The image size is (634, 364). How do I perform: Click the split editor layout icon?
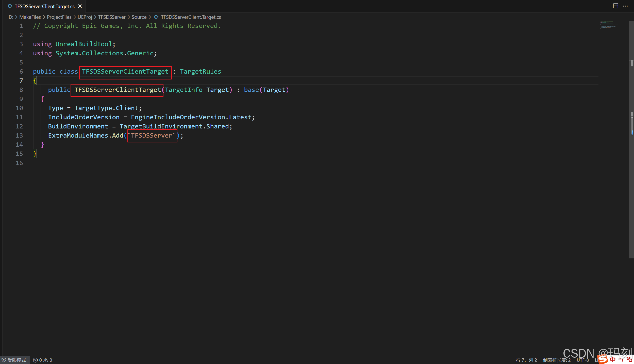click(615, 6)
